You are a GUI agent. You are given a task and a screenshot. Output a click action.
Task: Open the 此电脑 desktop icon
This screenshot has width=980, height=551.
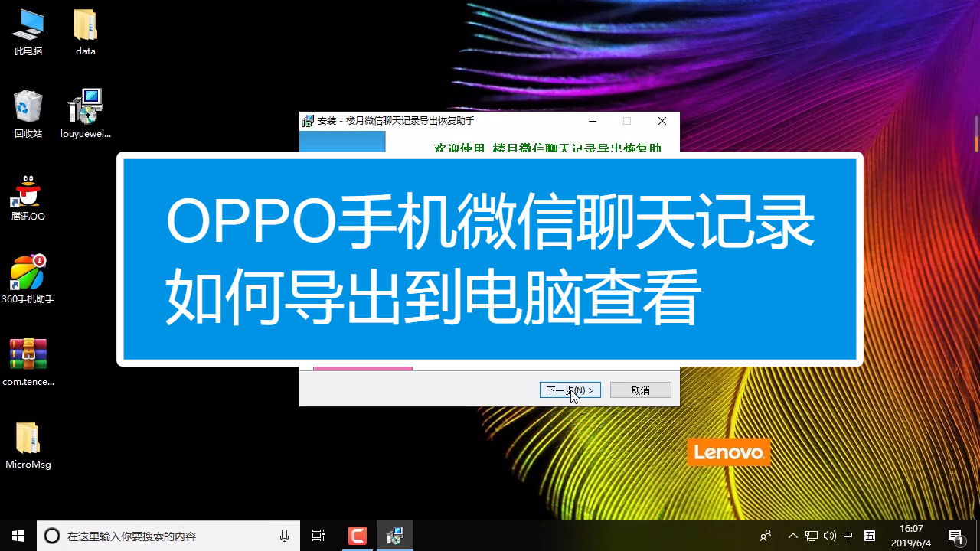tap(28, 32)
